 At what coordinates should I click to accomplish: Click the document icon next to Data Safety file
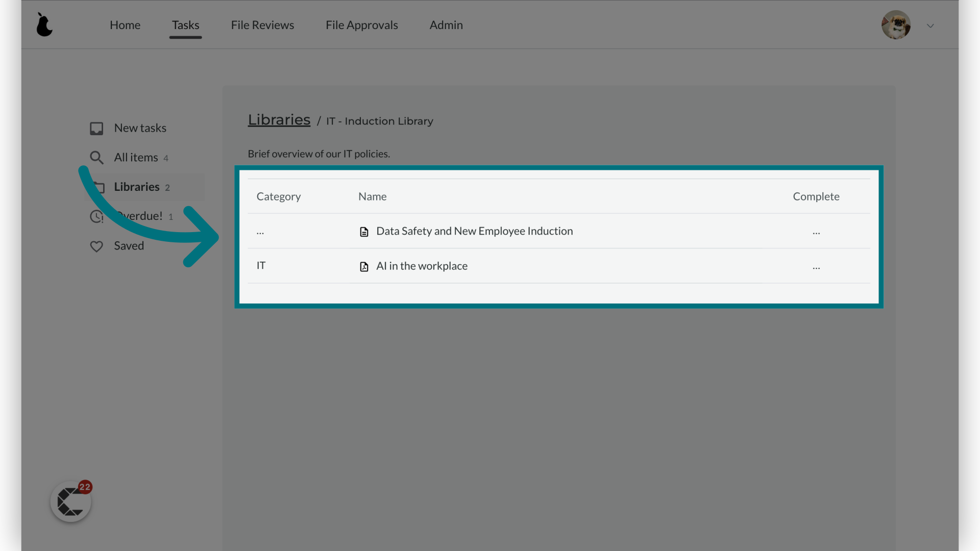click(x=363, y=232)
